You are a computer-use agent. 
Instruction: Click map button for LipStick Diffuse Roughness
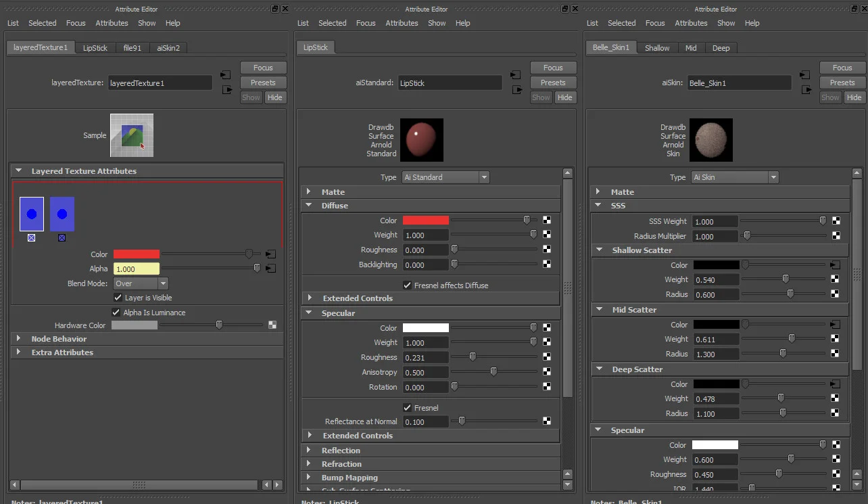[x=547, y=250]
